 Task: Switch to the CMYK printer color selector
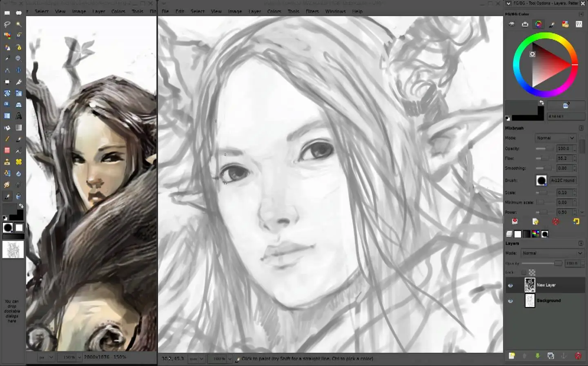tap(525, 25)
